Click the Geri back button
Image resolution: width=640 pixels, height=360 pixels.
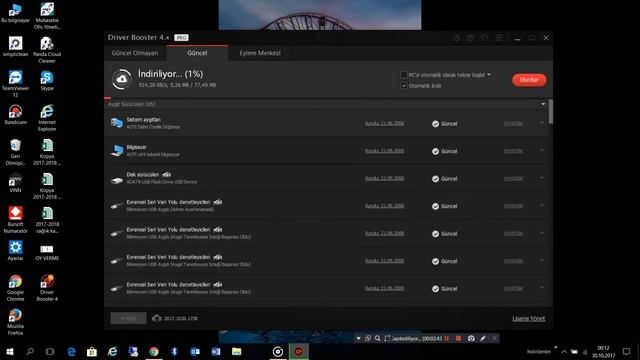pyautogui.click(x=128, y=318)
